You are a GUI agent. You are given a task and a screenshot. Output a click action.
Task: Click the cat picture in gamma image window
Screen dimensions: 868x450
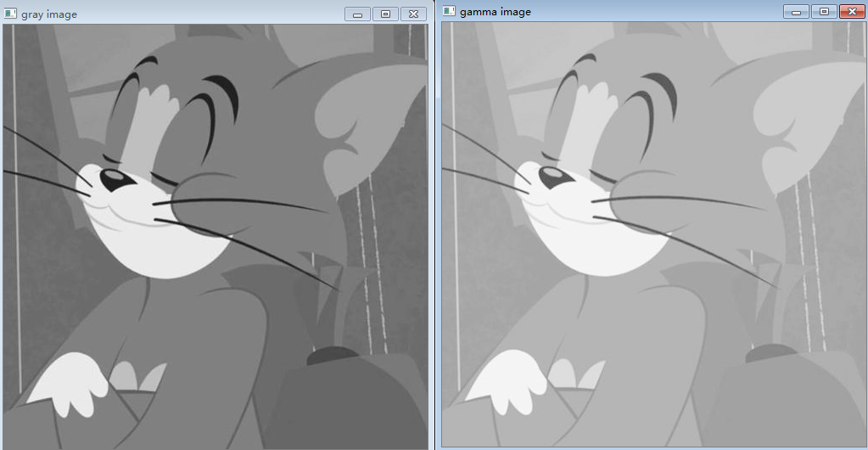click(x=652, y=233)
